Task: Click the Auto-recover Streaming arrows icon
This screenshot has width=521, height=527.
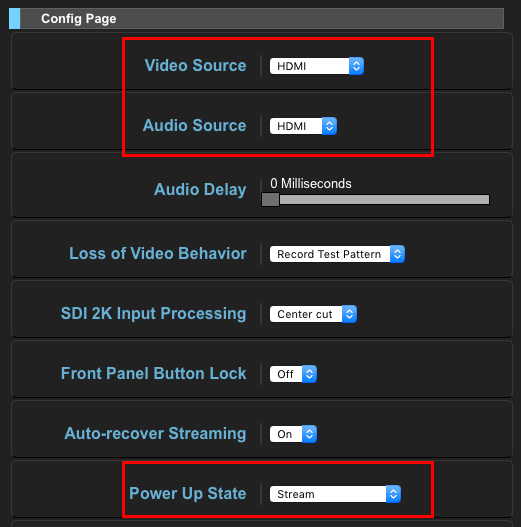Action: pos(309,434)
